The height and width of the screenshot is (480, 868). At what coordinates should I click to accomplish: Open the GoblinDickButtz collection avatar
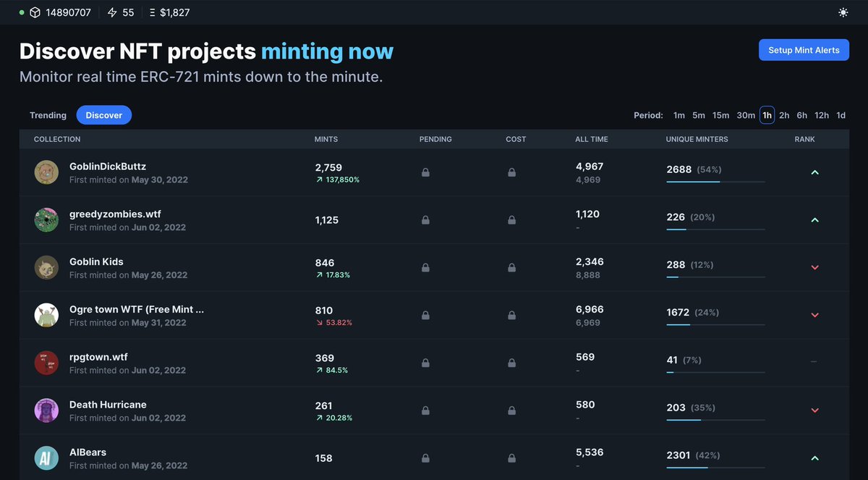pyautogui.click(x=46, y=172)
